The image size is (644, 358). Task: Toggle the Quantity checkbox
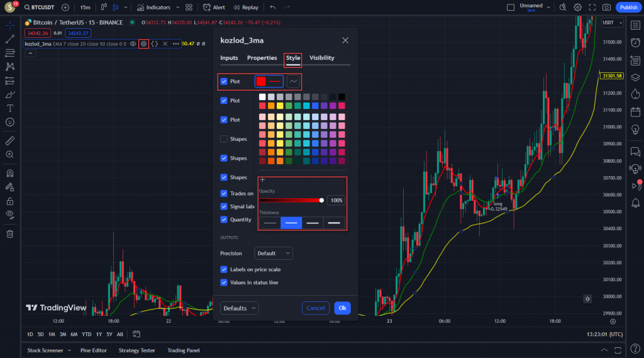pos(224,220)
